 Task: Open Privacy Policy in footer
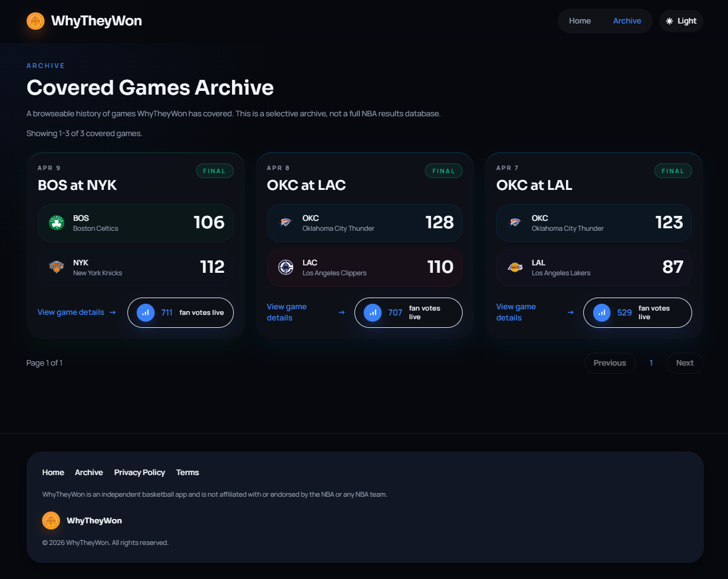(139, 472)
